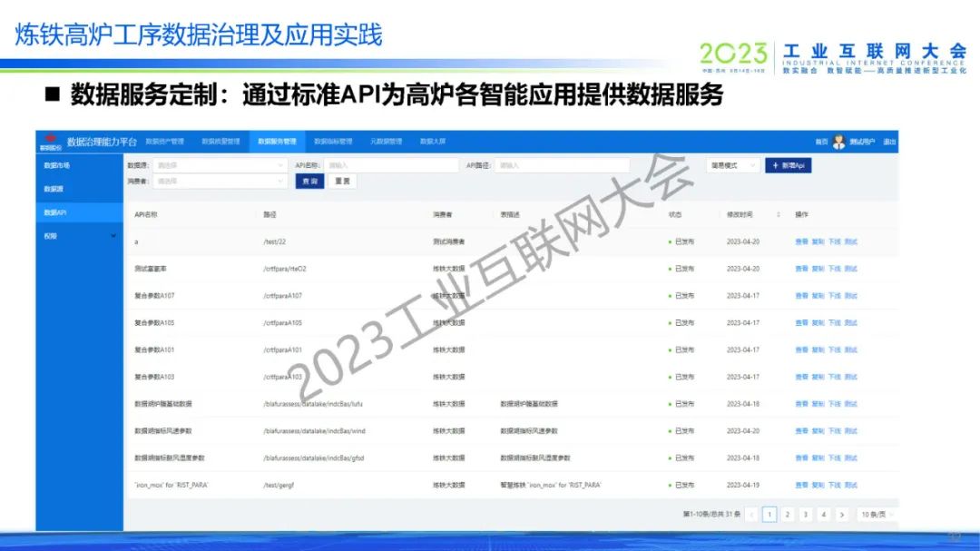Click into the API名称 input field
Viewport: 980px width, 551px height.
coord(390,166)
